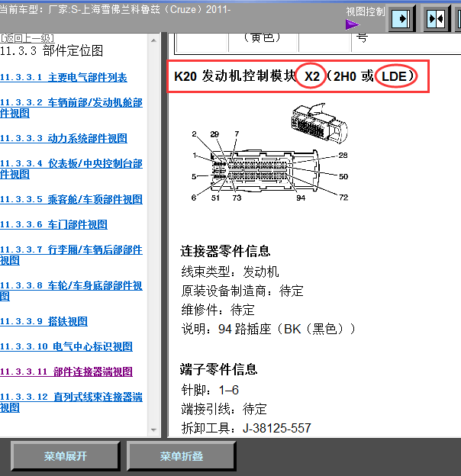
Task: Click the purple arrow under 视图控制
Action: click(x=352, y=24)
